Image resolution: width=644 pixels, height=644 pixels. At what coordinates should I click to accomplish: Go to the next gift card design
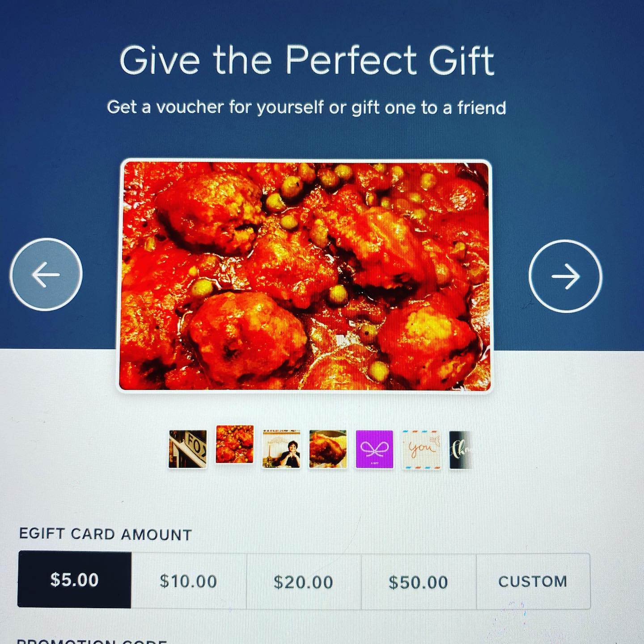pos(566,276)
